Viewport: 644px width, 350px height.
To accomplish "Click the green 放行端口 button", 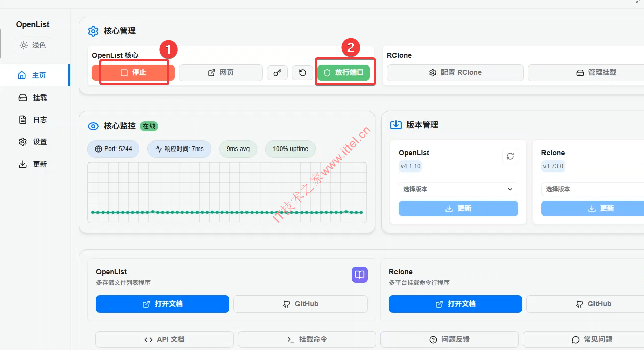I will (x=343, y=73).
